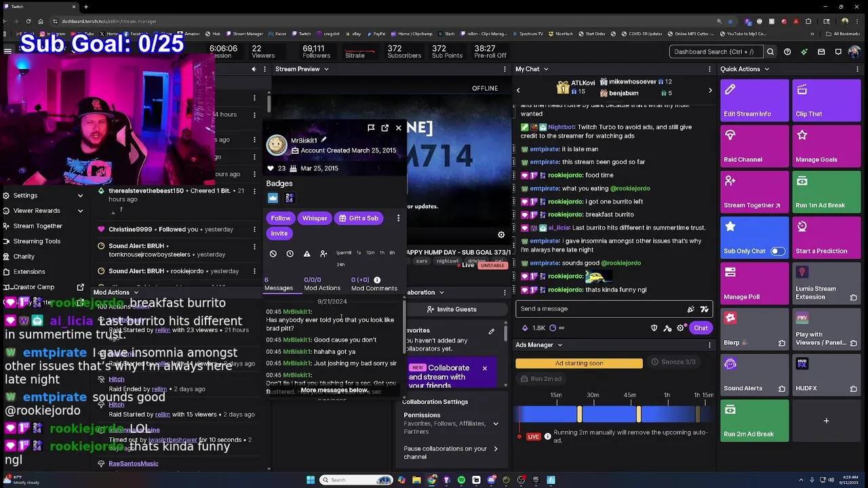The width and height of the screenshot is (868, 488).
Task: Pop out the MrBiskit1 user card
Action: [384, 127]
